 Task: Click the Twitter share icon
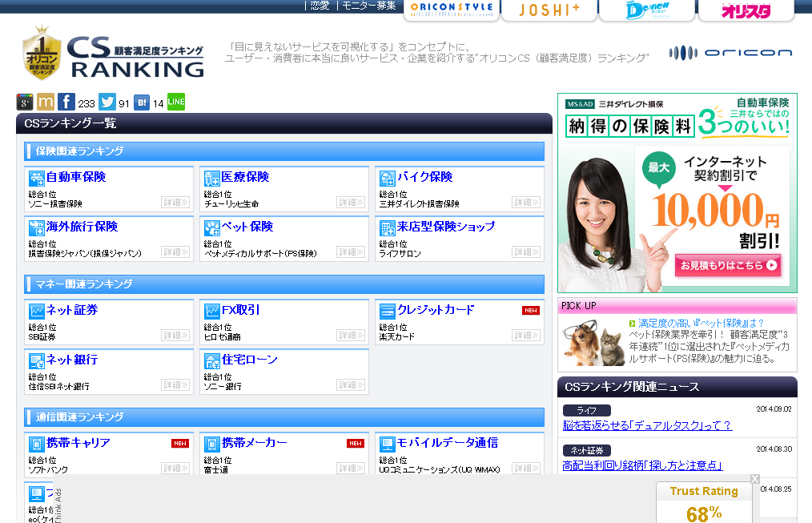[107, 103]
